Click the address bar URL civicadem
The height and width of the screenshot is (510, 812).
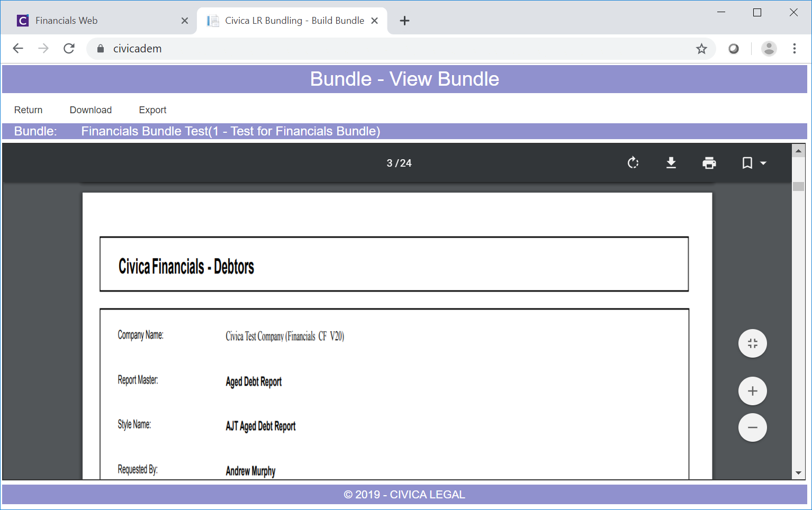point(137,49)
